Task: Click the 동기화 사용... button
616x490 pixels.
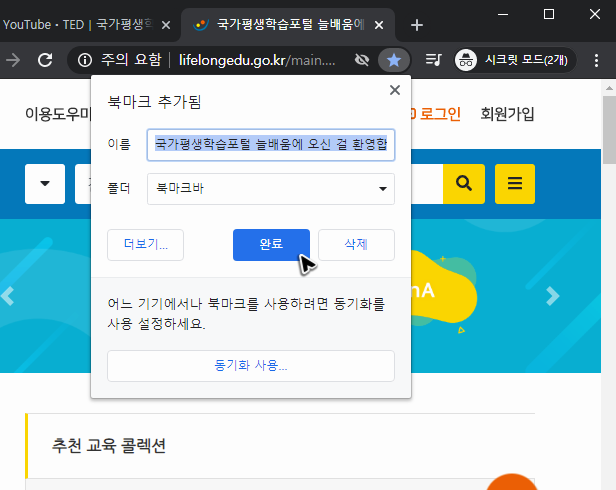Action: (x=251, y=366)
